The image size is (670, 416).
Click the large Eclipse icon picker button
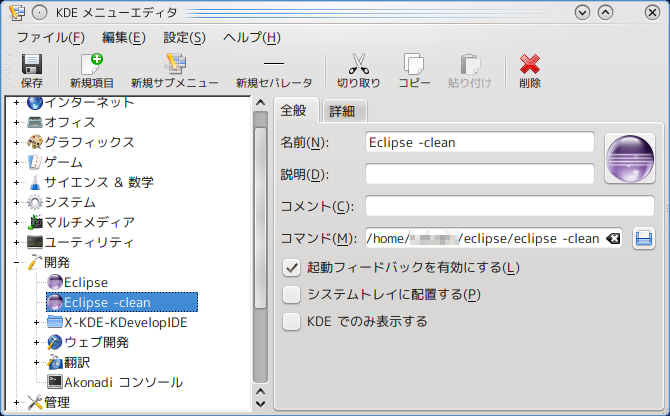[630, 158]
